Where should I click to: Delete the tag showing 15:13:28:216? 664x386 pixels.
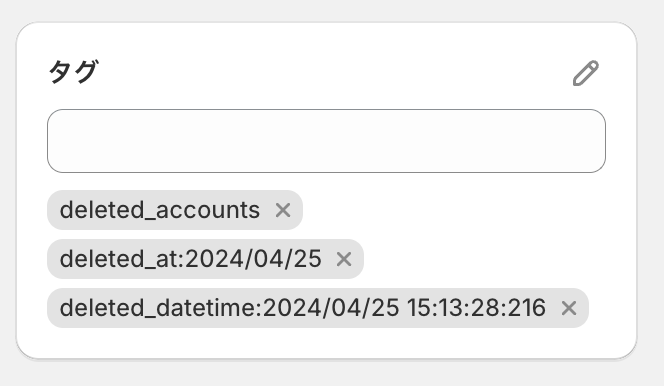click(x=569, y=308)
